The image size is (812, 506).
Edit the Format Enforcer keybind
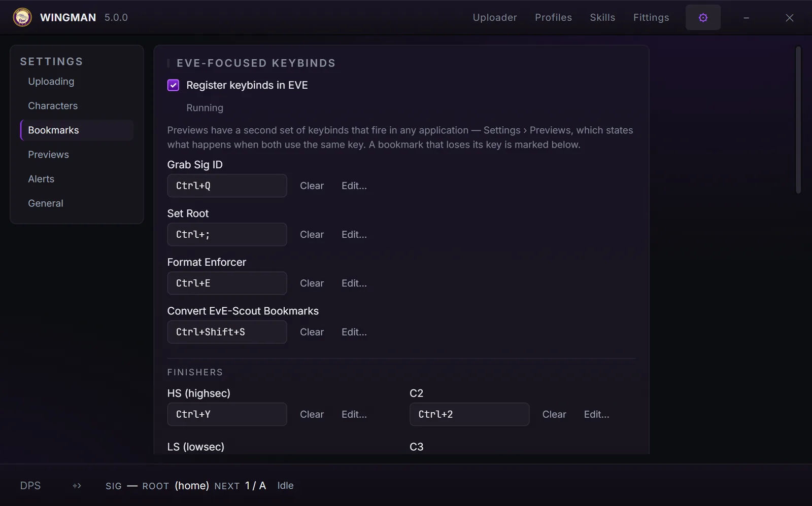click(x=354, y=283)
